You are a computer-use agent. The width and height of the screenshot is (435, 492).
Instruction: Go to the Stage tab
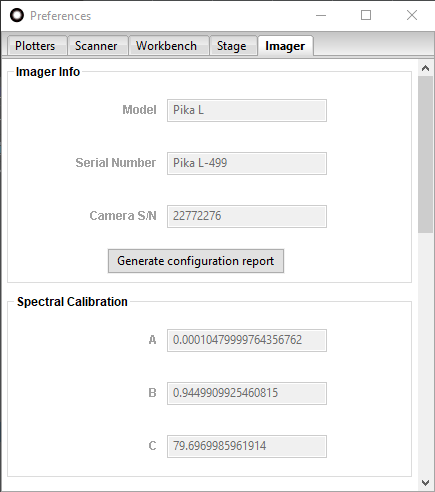pos(231,46)
